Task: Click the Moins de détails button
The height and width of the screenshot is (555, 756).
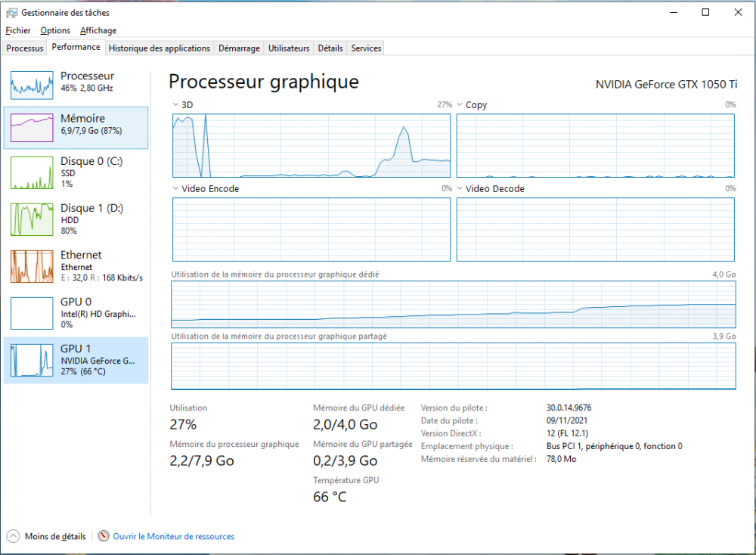Action: [54, 537]
